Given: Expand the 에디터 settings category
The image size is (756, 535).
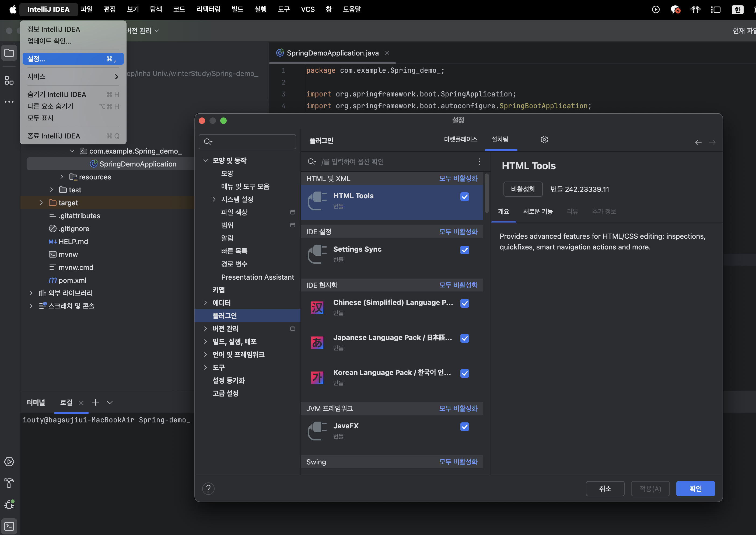Looking at the screenshot, I should pyautogui.click(x=205, y=303).
